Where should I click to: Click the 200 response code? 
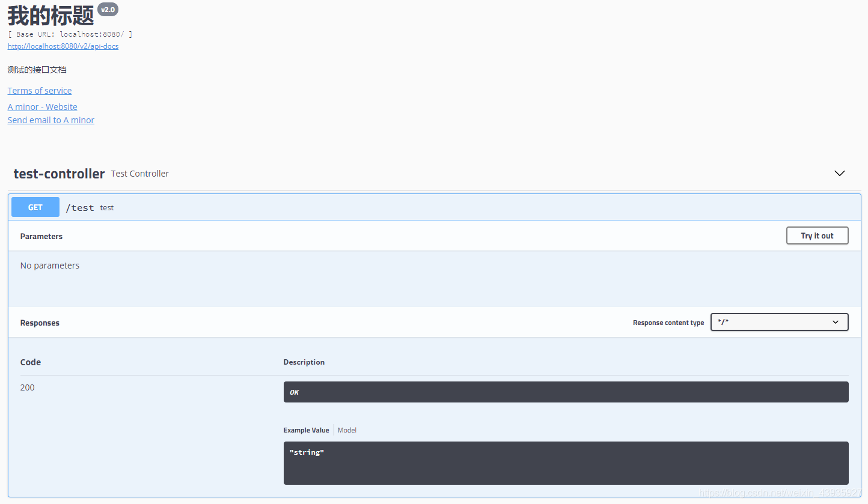pyautogui.click(x=28, y=387)
